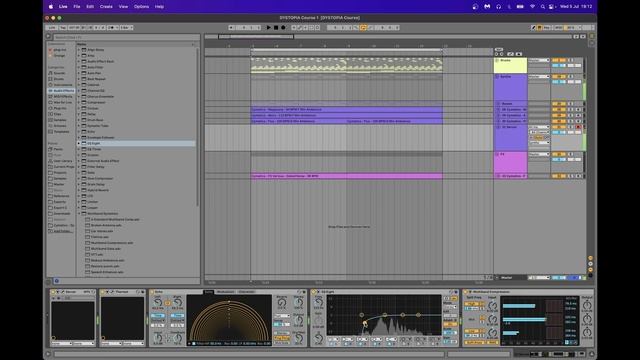Toggle Draw Mode pencil icon
The width and height of the screenshot is (640, 360).
click(x=533, y=27)
